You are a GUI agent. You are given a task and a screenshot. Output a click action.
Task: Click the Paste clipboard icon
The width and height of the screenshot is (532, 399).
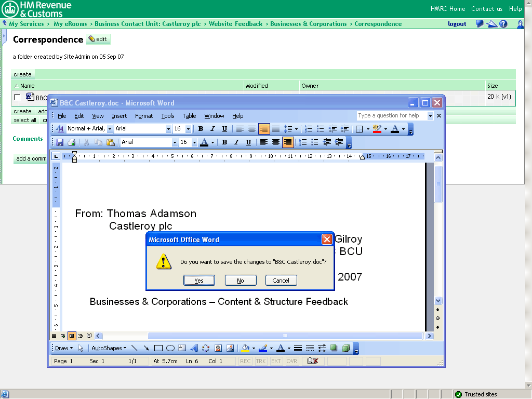click(x=110, y=142)
